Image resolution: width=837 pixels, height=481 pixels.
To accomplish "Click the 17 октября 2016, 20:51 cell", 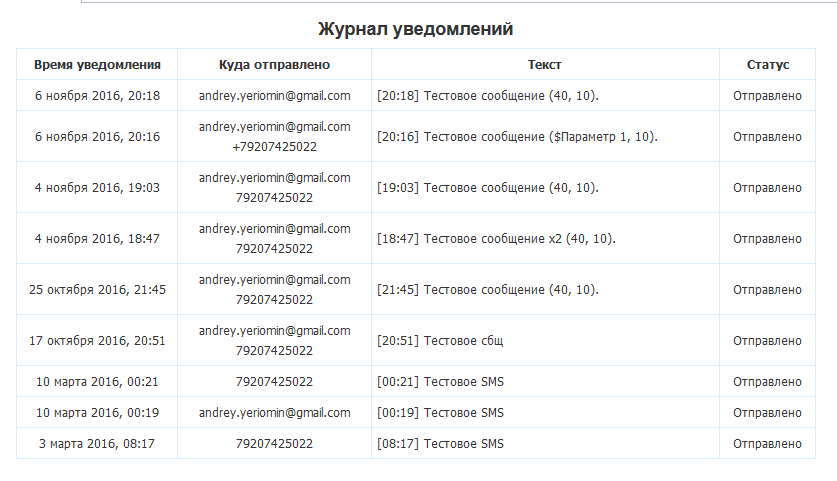I will (x=97, y=341).
